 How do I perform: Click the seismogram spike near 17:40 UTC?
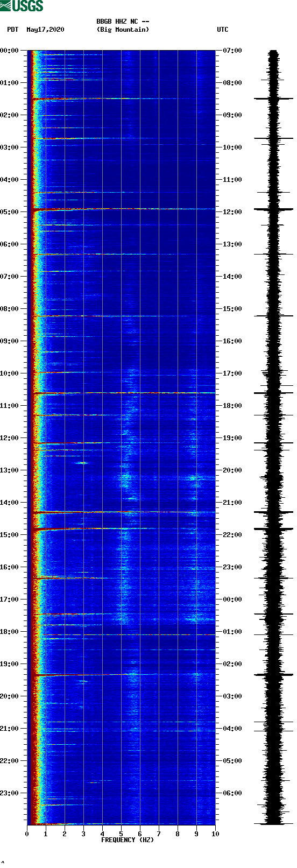[x=274, y=393]
